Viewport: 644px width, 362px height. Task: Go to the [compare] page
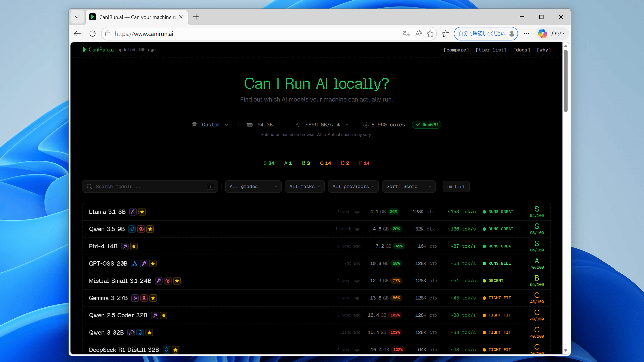[456, 50]
